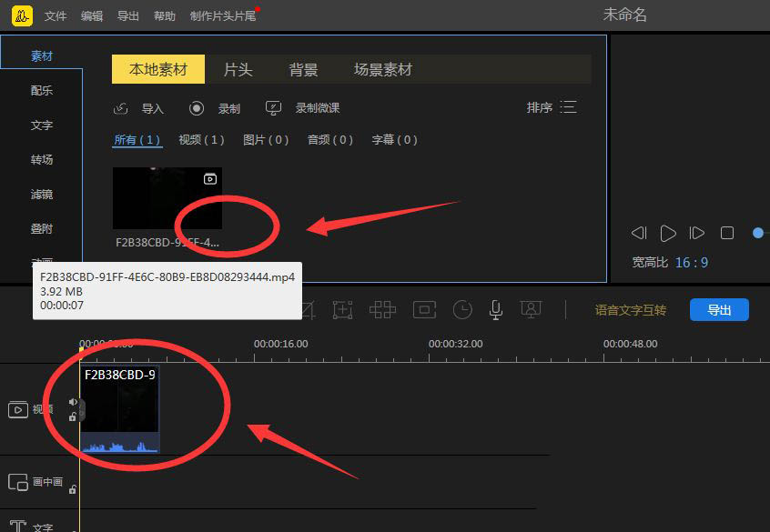Expand the 所有(1) media filter

(x=137, y=140)
